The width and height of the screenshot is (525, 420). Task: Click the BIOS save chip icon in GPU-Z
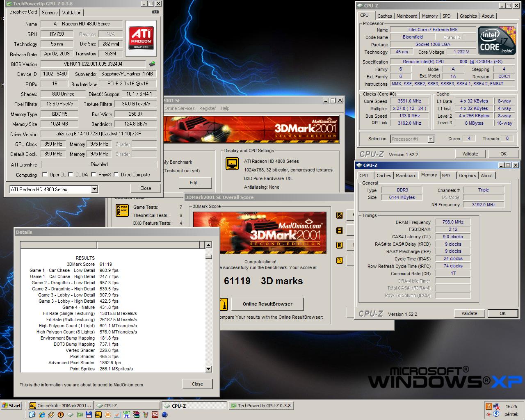(x=152, y=64)
